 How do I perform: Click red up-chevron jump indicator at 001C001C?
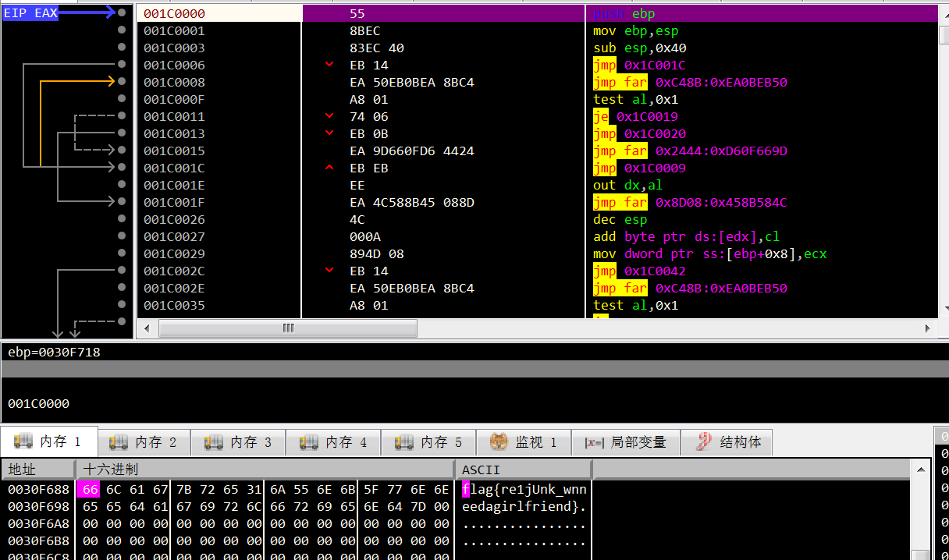coord(330,168)
